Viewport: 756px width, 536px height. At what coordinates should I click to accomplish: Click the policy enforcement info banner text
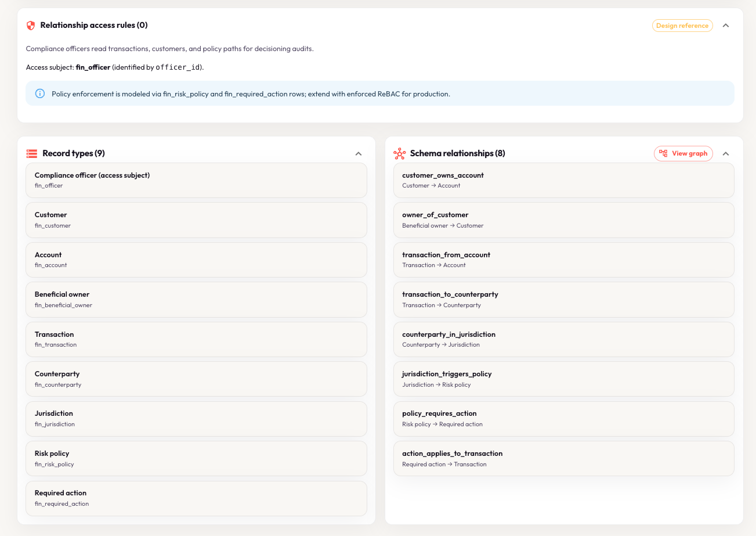[251, 93]
